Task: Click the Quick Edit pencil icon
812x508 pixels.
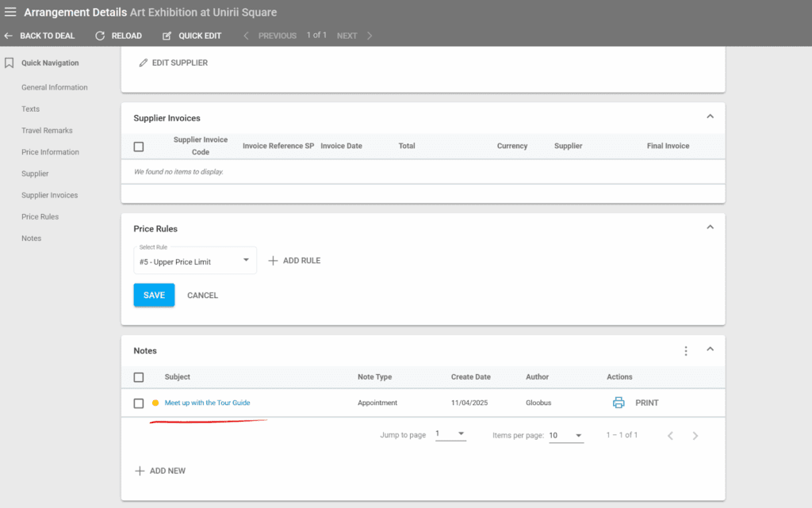Action: tap(167, 36)
